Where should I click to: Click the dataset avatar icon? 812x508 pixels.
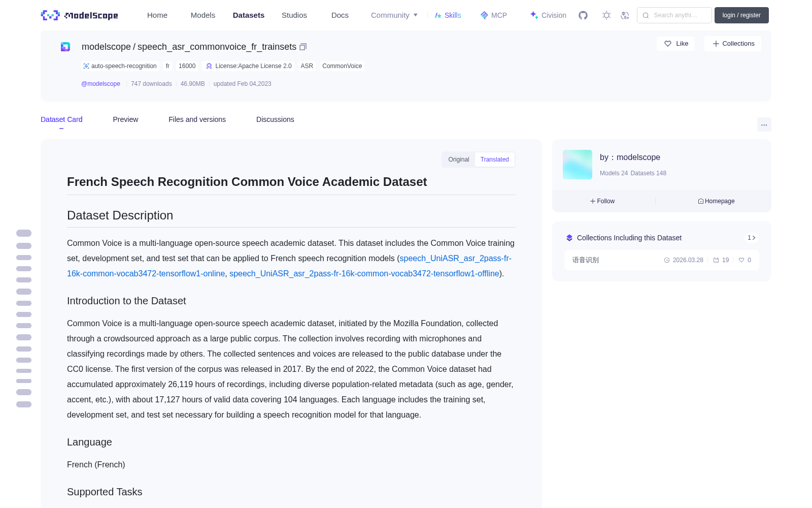click(x=65, y=47)
